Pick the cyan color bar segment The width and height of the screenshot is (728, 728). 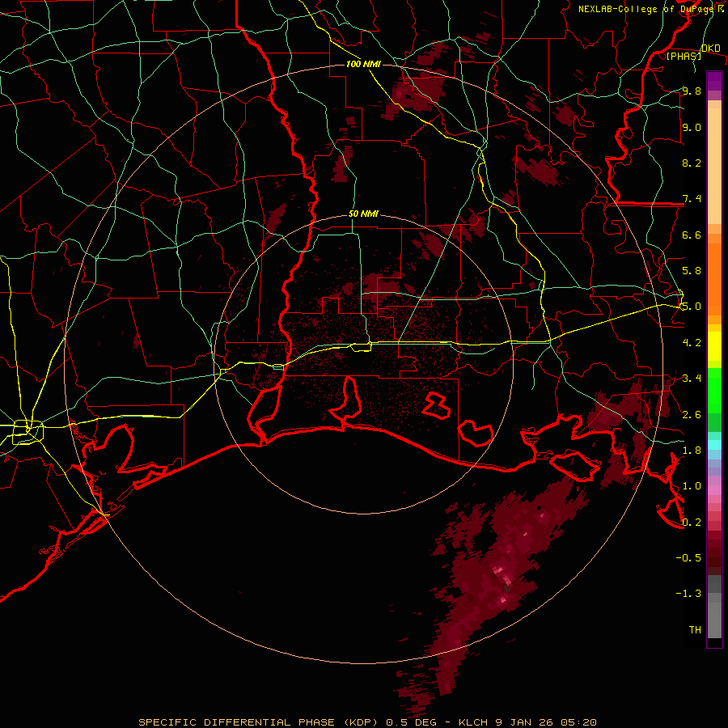tap(714, 445)
